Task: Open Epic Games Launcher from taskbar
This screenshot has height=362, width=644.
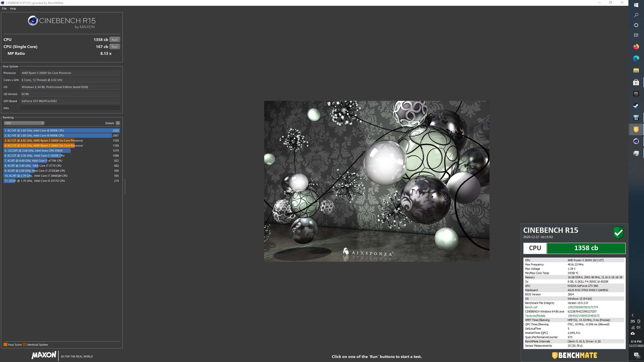Action: click(x=636, y=94)
